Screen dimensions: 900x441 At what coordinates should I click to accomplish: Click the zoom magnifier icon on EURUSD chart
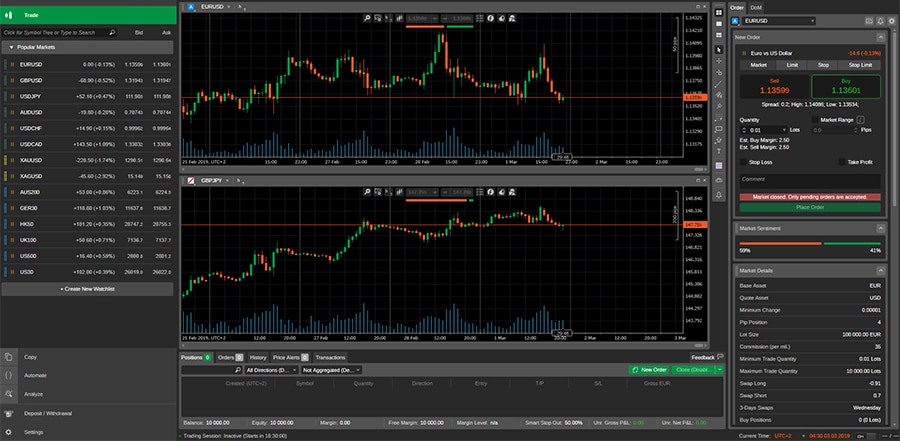[367, 18]
